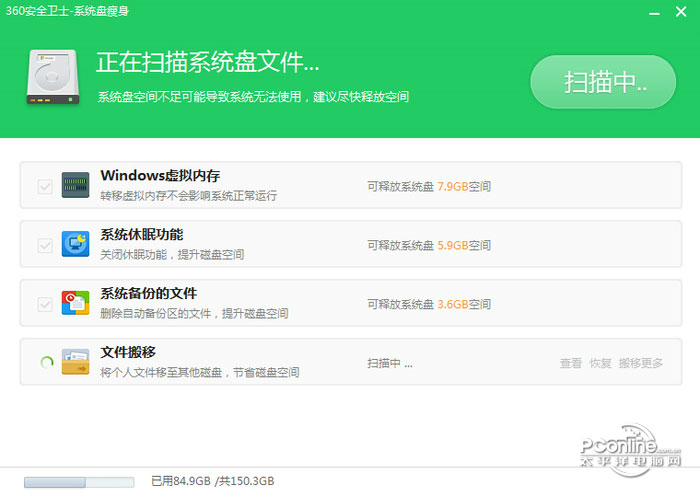Toggle the 系统备份的文件 checkbox

(x=45, y=304)
